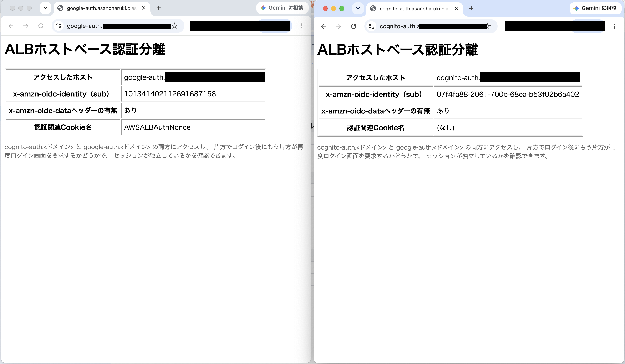625x364 pixels.
Task: Bookmark star in google-auth address bar
Action: coord(175,26)
